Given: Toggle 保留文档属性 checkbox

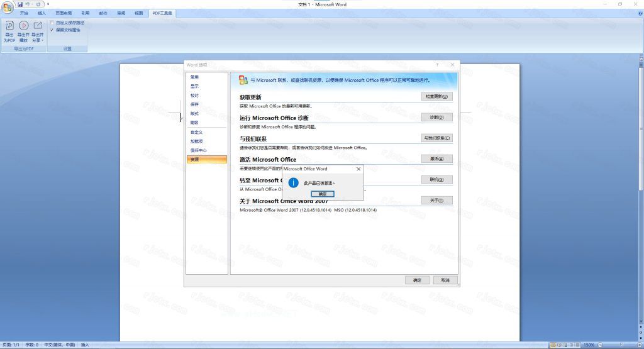Looking at the screenshot, I should (x=52, y=30).
